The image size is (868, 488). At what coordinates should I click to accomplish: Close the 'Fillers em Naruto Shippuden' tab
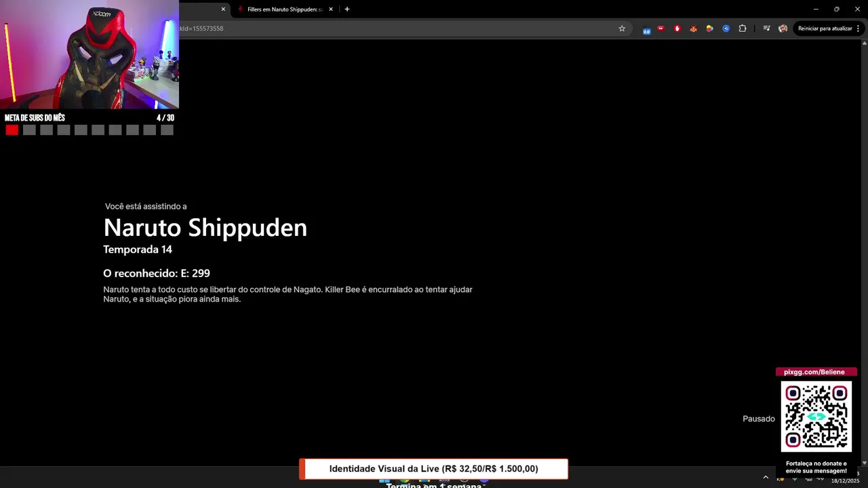pyautogui.click(x=331, y=9)
